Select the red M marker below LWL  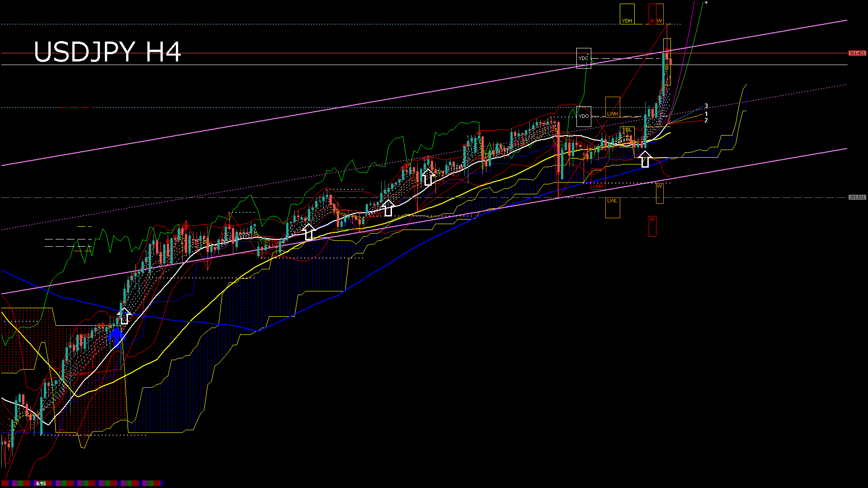click(x=652, y=226)
